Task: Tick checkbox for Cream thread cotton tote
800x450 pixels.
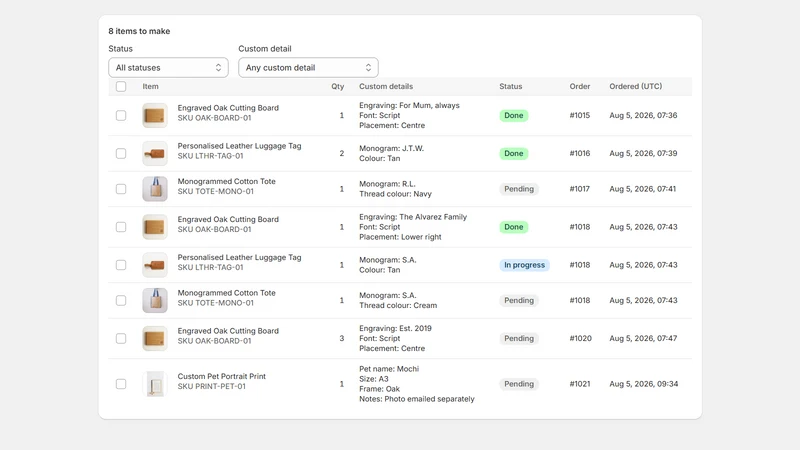Action: [x=121, y=301]
